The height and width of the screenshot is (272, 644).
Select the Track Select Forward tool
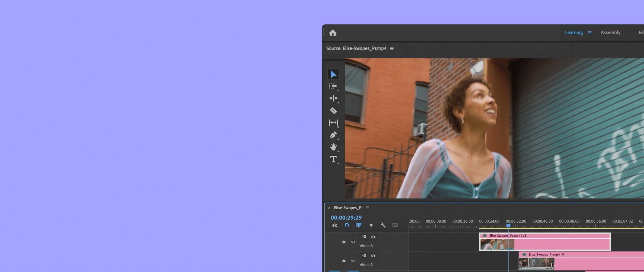333,86
